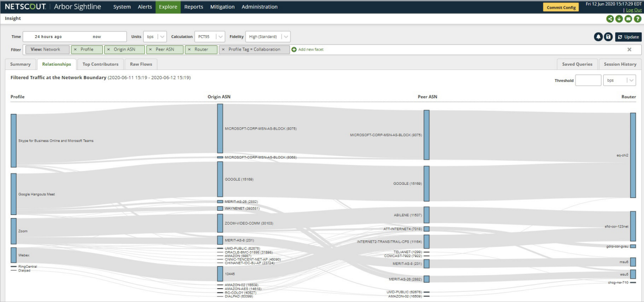Select the Webex profile node
This screenshot has height=302, width=644.
[x=13, y=255]
